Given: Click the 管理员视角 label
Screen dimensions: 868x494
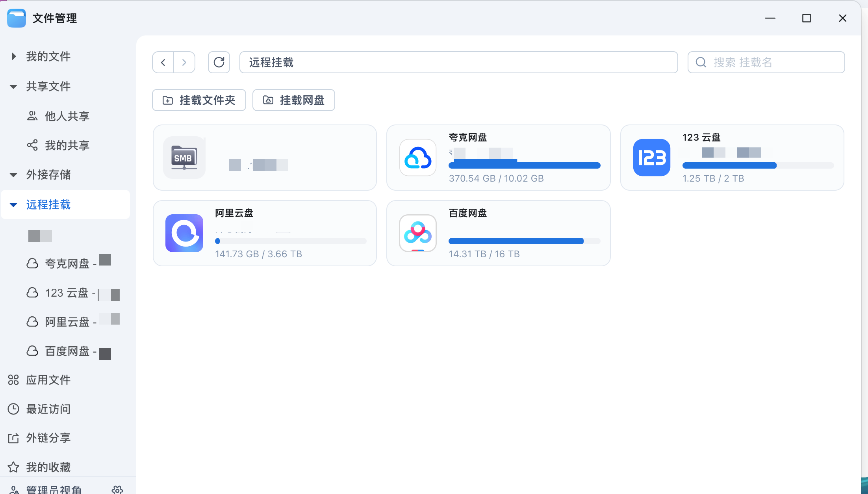Looking at the screenshot, I should click(x=54, y=490).
